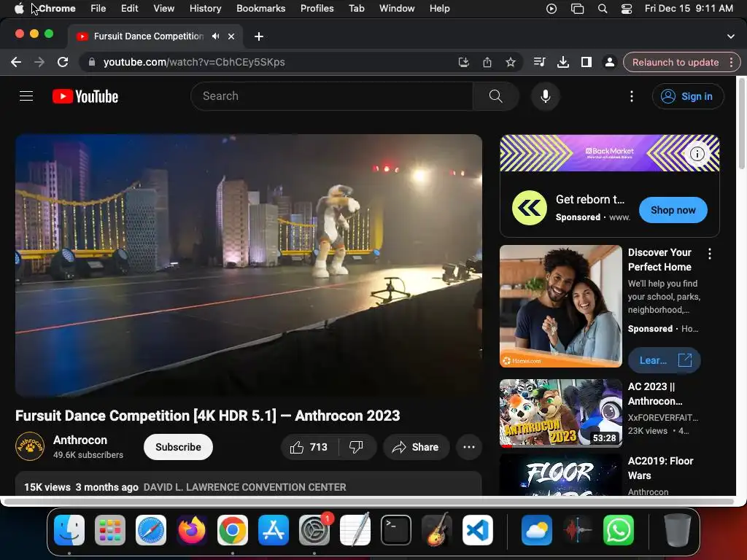Screen dimensions: 747x560
Task: Open Chrome profile icon
Action: coord(609,62)
